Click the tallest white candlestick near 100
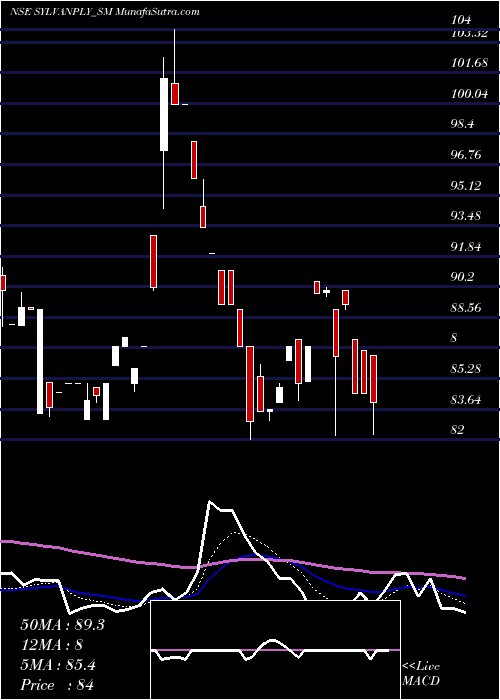500x700 pixels. click(x=164, y=114)
